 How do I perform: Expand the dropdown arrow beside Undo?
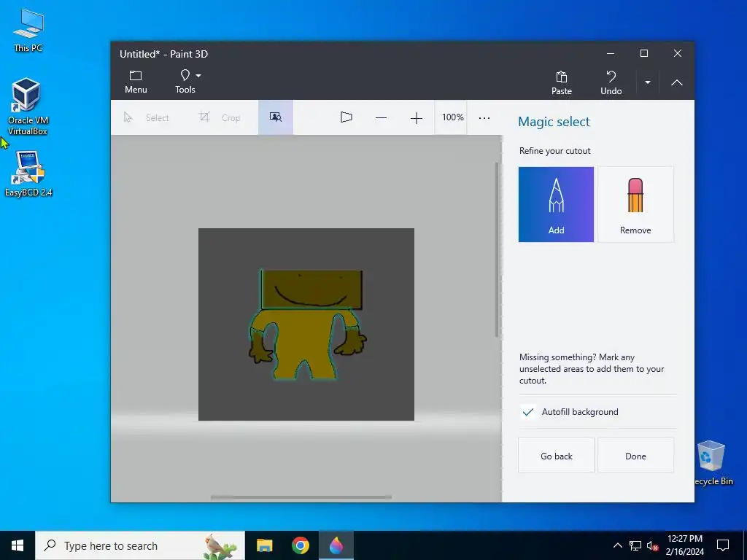click(648, 82)
